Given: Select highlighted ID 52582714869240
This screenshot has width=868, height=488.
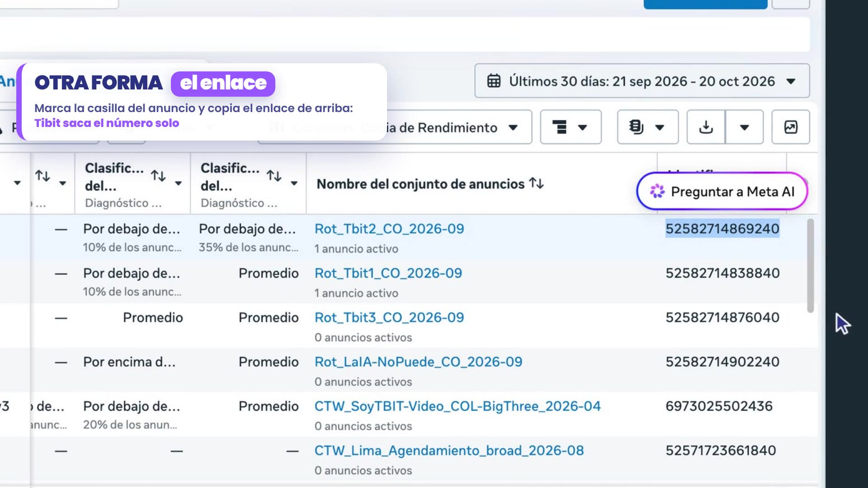Looking at the screenshot, I should click(x=722, y=229).
